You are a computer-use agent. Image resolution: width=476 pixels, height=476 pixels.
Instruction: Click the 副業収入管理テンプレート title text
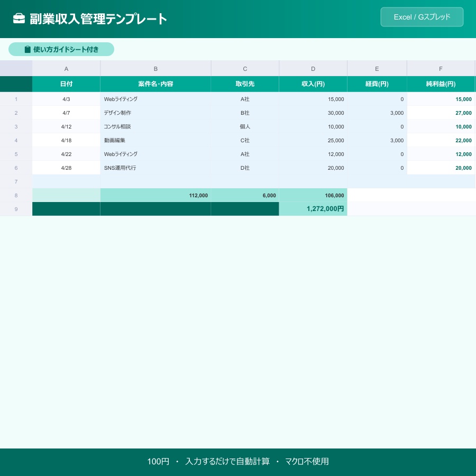98,19
